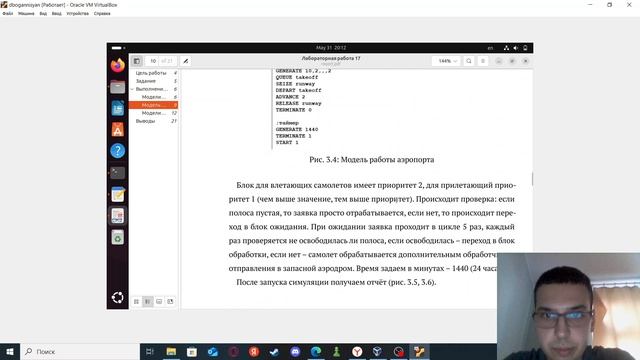Viewport: 640px width, 360px height.
Task: Open the 'Файл' menu in VirtualBox
Action: tap(8, 13)
